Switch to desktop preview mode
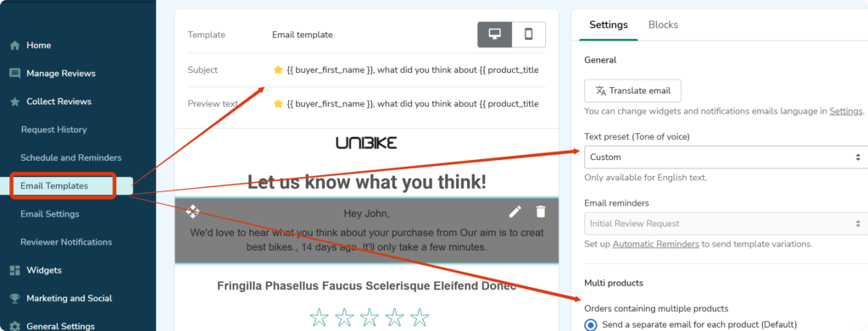The height and width of the screenshot is (331, 868). (495, 34)
